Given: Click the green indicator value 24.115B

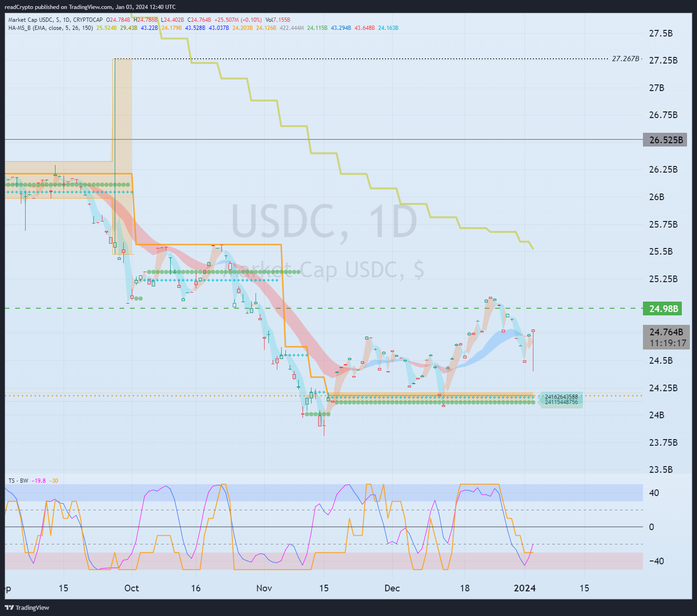Looking at the screenshot, I should (x=317, y=28).
